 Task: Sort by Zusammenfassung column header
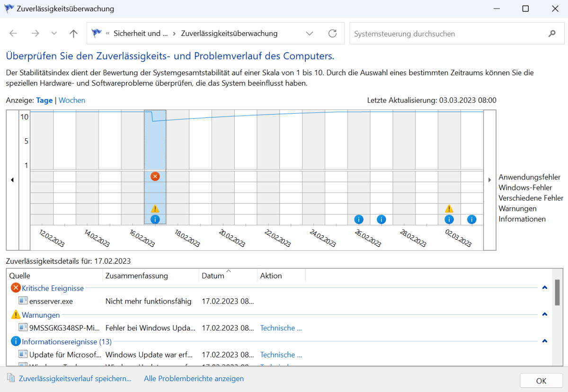pyautogui.click(x=151, y=276)
